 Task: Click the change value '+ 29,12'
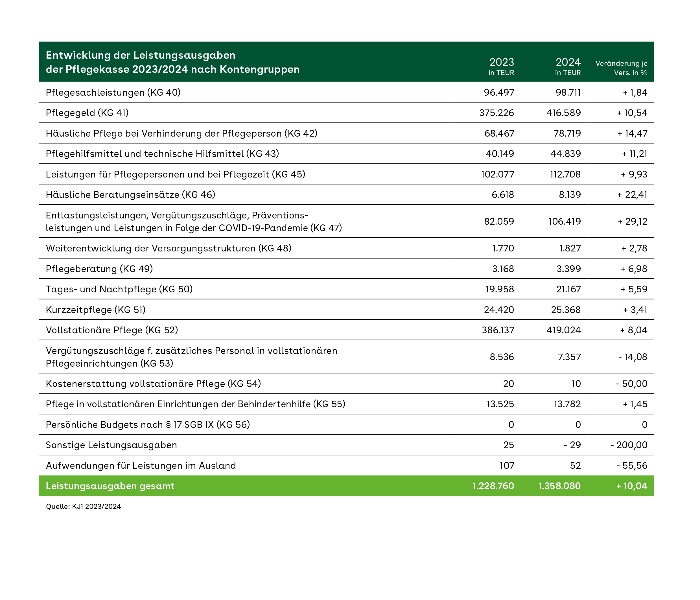(633, 221)
